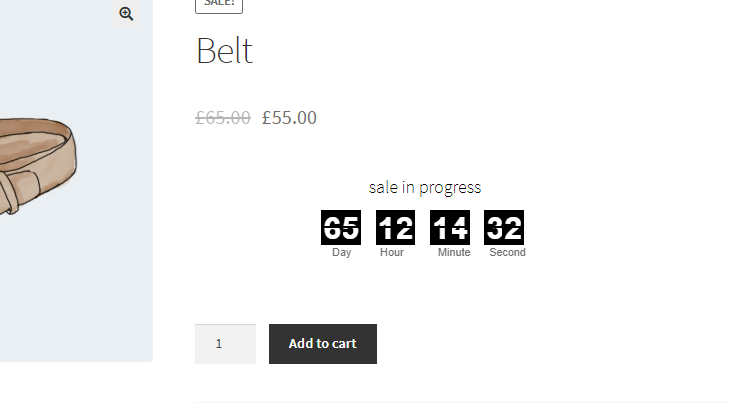Click the seconds countdown box showing 32

(x=504, y=227)
